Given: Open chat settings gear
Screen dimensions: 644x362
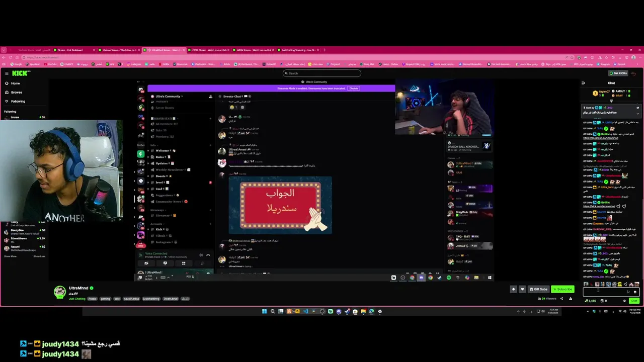Looking at the screenshot, I should (x=624, y=301).
